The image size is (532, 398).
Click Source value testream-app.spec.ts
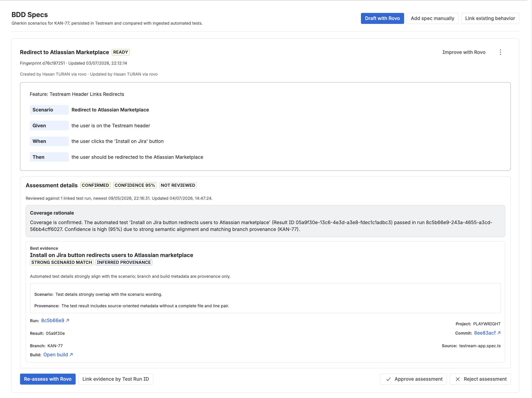(480, 346)
